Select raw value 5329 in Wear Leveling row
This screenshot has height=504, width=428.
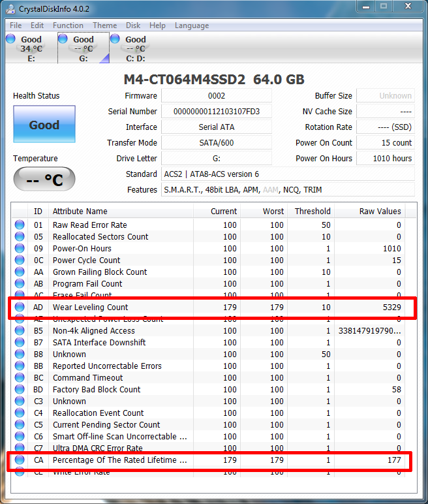click(x=391, y=307)
